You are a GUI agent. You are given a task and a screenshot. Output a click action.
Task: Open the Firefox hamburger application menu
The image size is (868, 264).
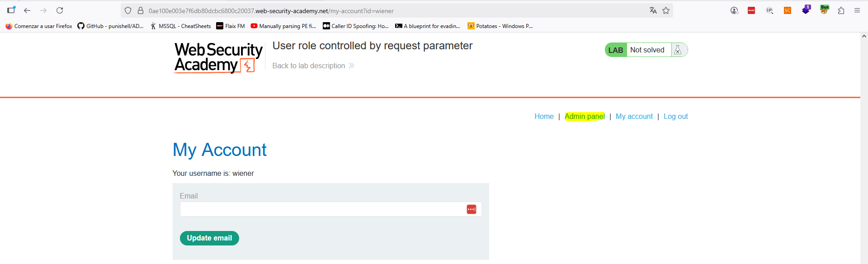point(857,10)
